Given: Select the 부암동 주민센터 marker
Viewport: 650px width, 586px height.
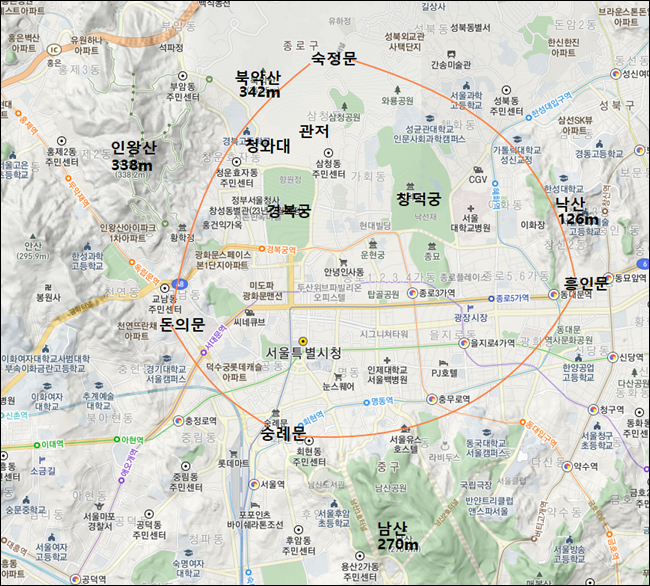Looking at the screenshot, I should [x=182, y=76].
